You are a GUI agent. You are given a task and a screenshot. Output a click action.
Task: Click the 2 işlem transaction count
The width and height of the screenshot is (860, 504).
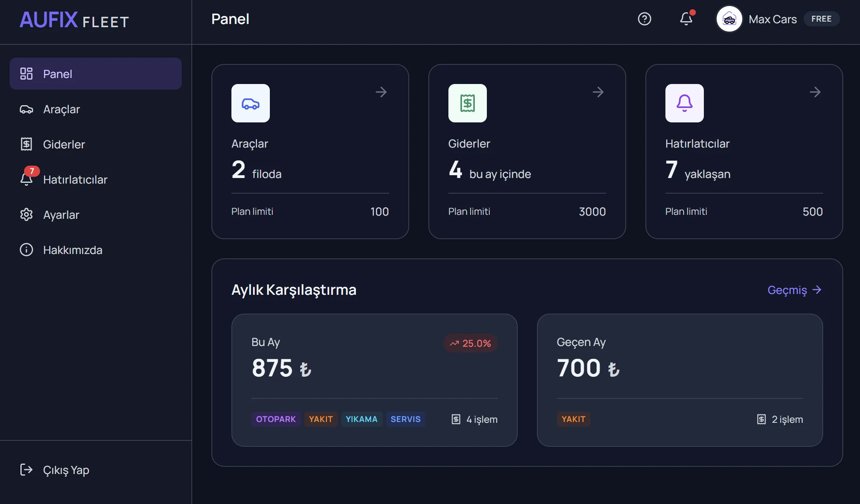[x=787, y=419]
